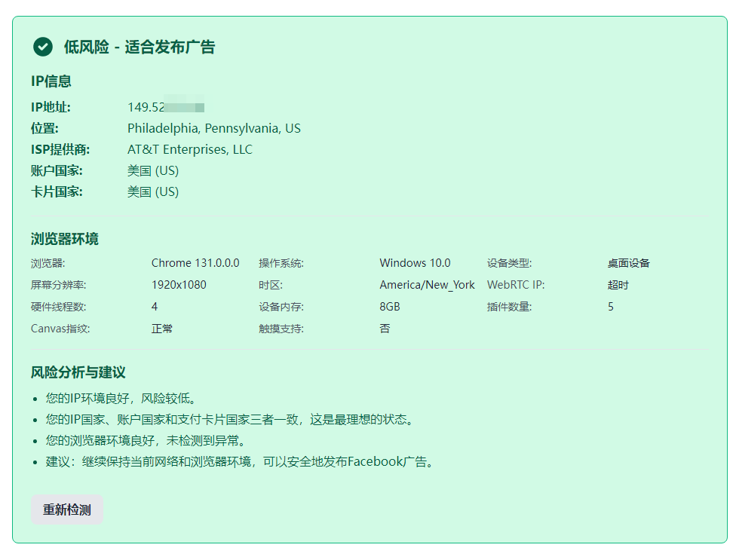
Task: Click the Canvas指纹 value 正常
Action: click(162, 329)
